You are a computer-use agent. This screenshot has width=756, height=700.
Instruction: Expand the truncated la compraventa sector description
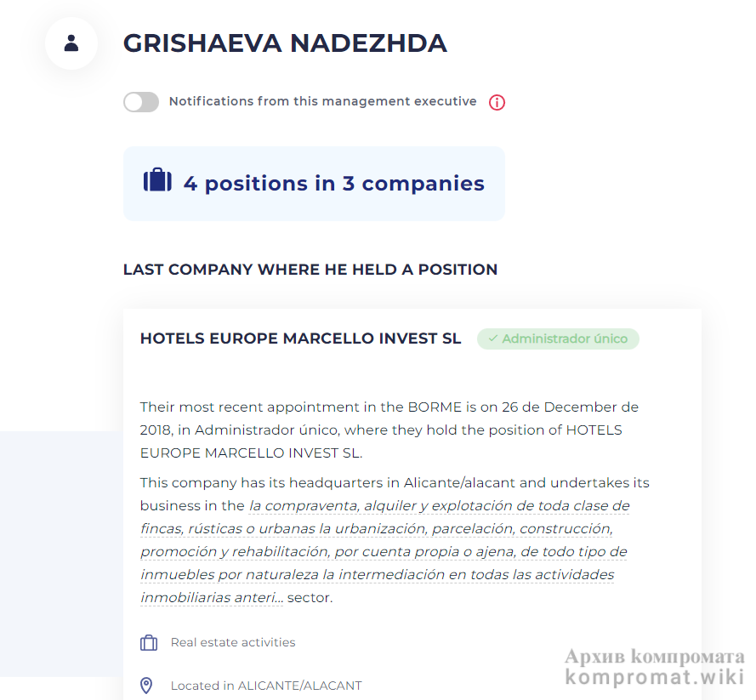(384, 552)
